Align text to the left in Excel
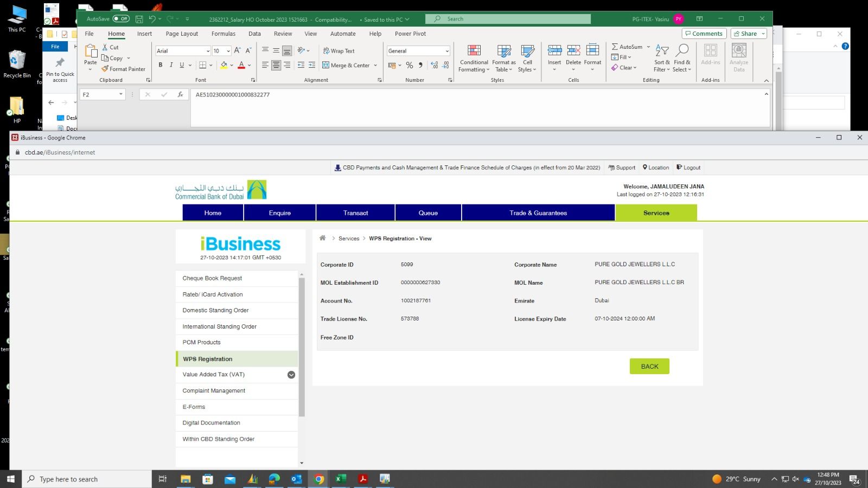868x488 pixels. pos(265,65)
